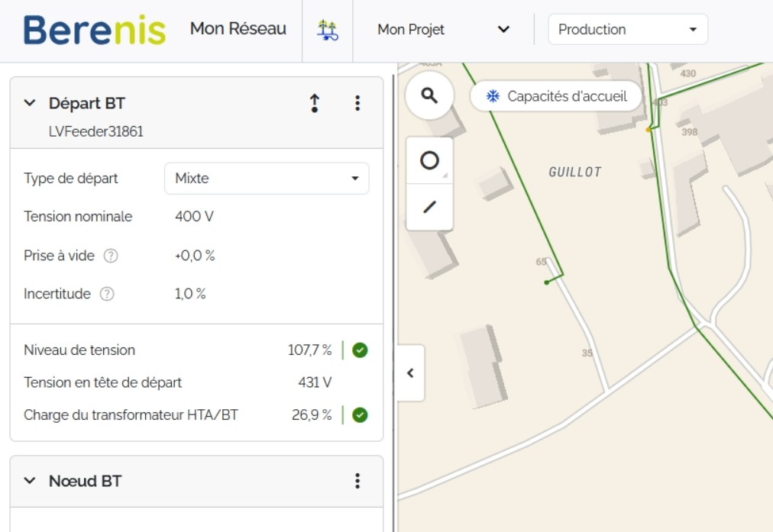Select the line drawing tool
The width and height of the screenshot is (773, 532).
pyautogui.click(x=429, y=207)
